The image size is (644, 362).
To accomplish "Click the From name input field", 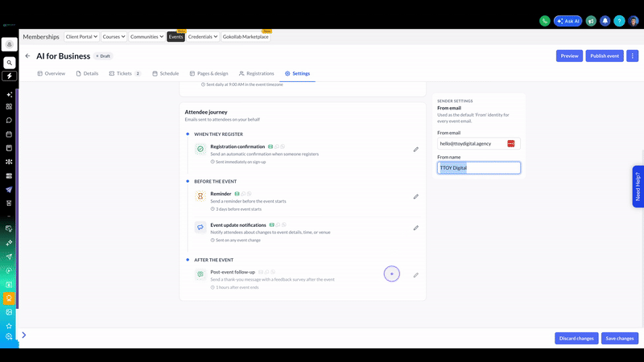I will (x=479, y=167).
